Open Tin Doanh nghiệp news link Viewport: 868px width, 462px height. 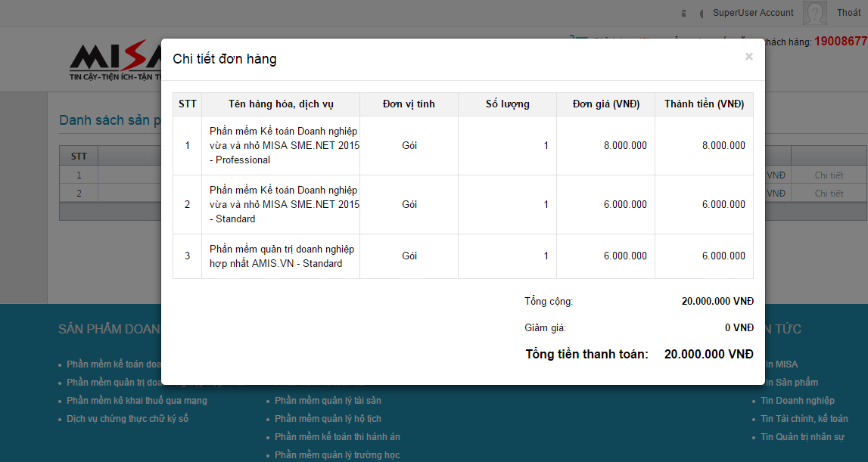(x=798, y=401)
